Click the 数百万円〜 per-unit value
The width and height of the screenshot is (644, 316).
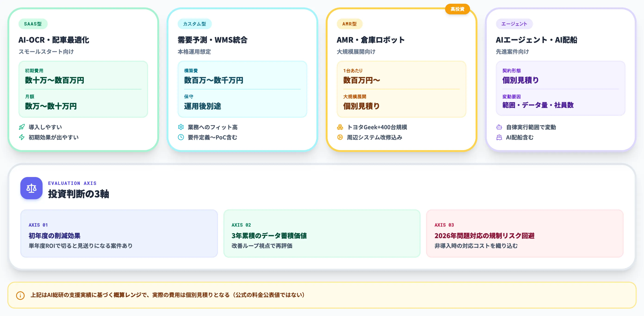point(362,80)
